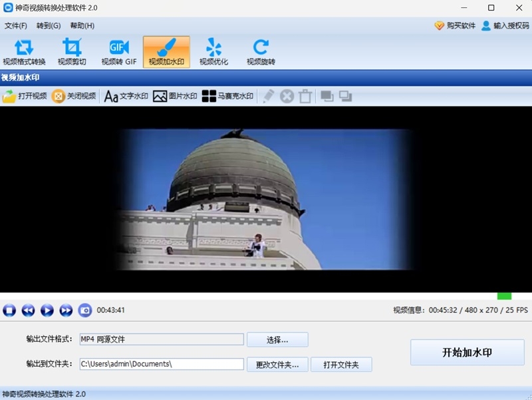Click 开始加水印 button
The image size is (532, 400).
467,352
